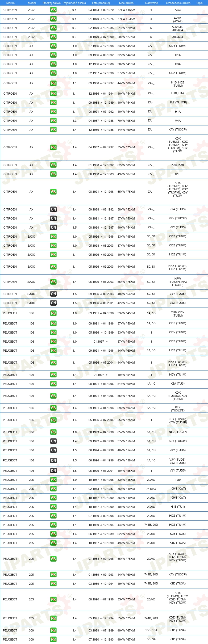Select the engine code cell NFZ (TU5JP)
Viewport: 208px width, 644px height.
(x=178, y=432)
